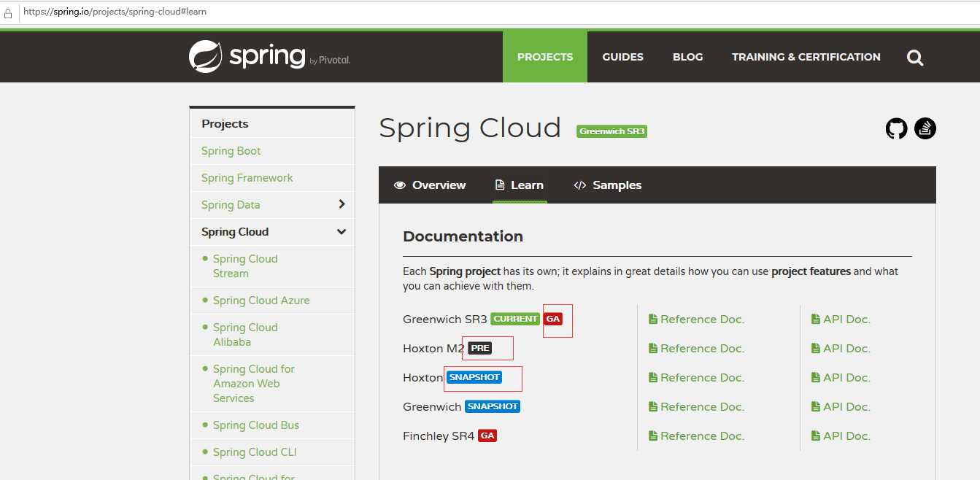
Task: Open Reference Doc. for Greenwich SR3
Action: pyautogui.click(x=697, y=319)
